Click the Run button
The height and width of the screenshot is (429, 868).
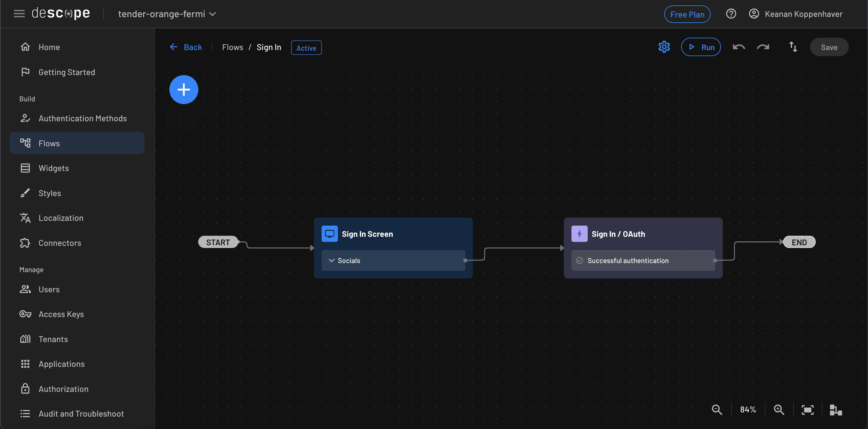click(x=700, y=47)
